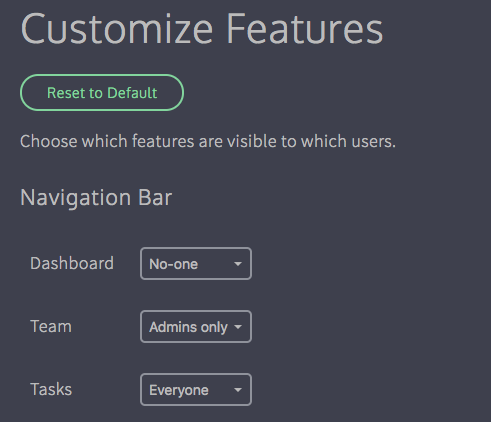This screenshot has width=491, height=422.
Task: Click the arrow icon in Team dropdown
Action: (238, 327)
